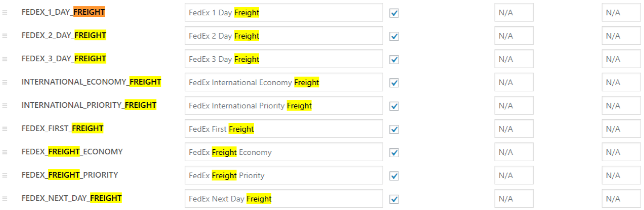Click reorder handle for INTERNATIONAL_ECONOMY_FREIGHT
644x210 pixels.
click(5, 82)
